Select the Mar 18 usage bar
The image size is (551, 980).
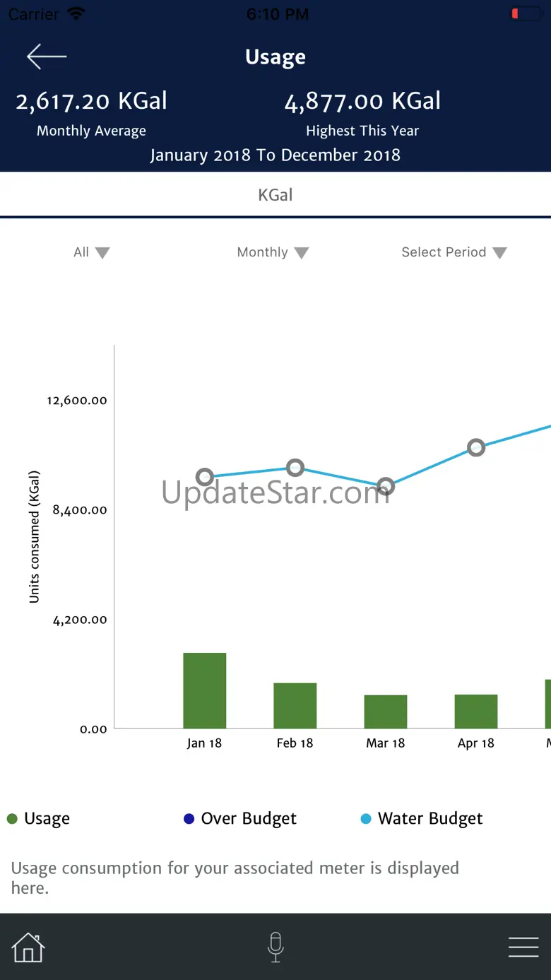[x=386, y=712]
